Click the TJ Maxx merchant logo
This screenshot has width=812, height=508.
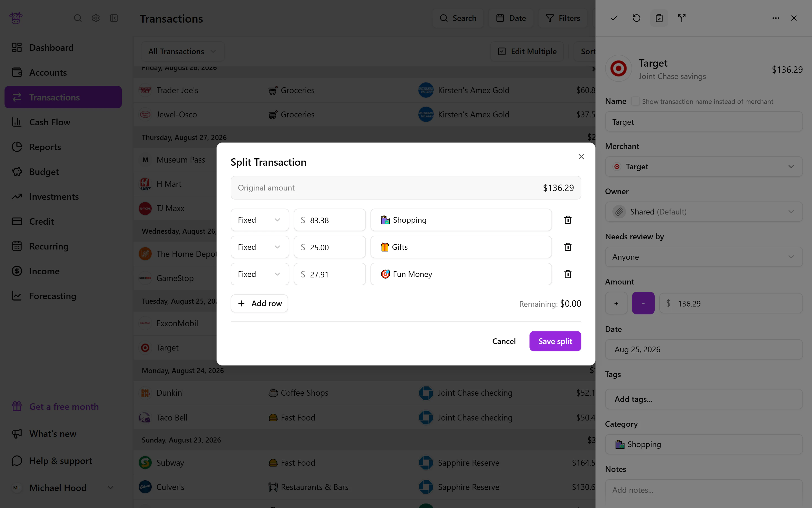145,208
